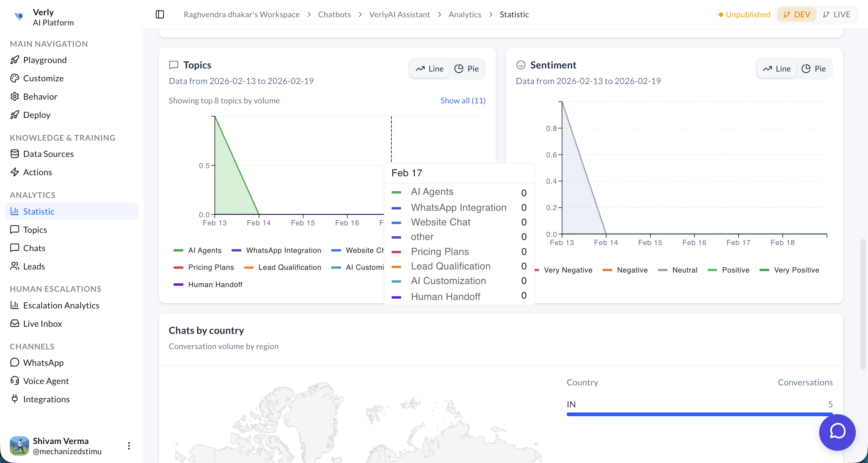868x463 pixels.
Task: Click Show all (11) topics link
Action: coord(463,101)
